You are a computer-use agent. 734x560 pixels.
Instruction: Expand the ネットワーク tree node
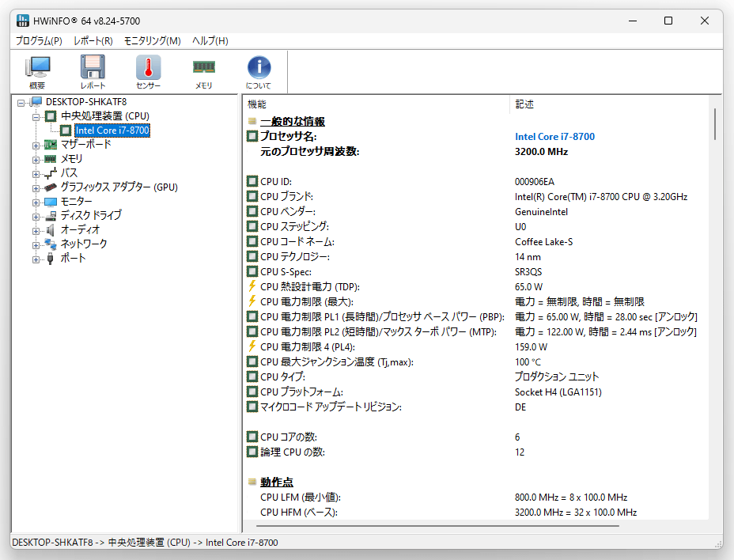[x=36, y=245]
